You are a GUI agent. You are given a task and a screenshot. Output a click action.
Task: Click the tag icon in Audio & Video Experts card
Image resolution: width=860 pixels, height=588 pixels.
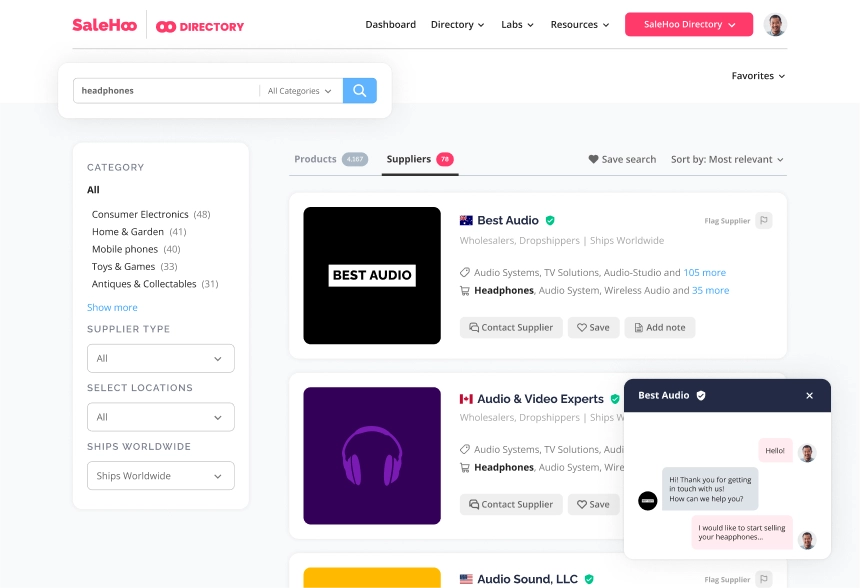point(465,449)
